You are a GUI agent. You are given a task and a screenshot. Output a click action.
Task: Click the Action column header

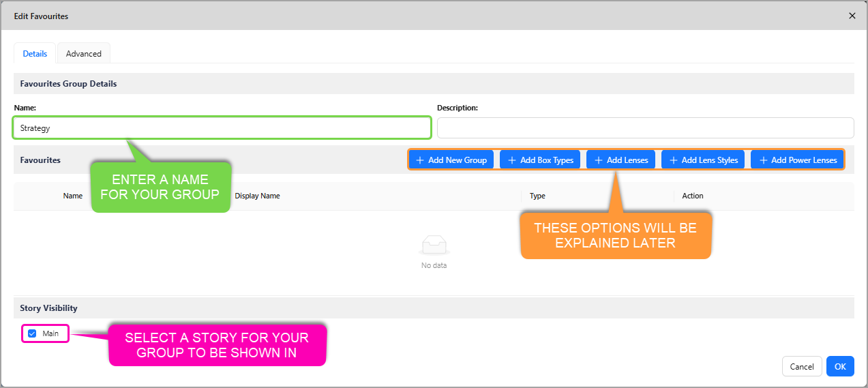click(693, 196)
